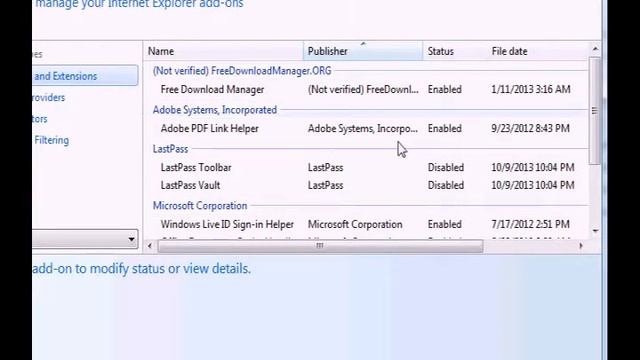This screenshot has height=360, width=640.
Task: Click the Microsoft Corporation group header
Action: click(x=200, y=206)
